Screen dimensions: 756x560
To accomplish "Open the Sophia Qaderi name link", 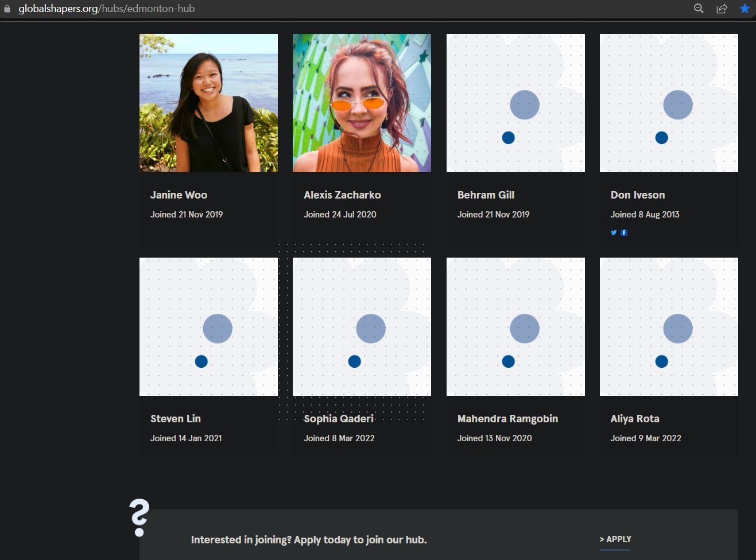I will tap(339, 419).
